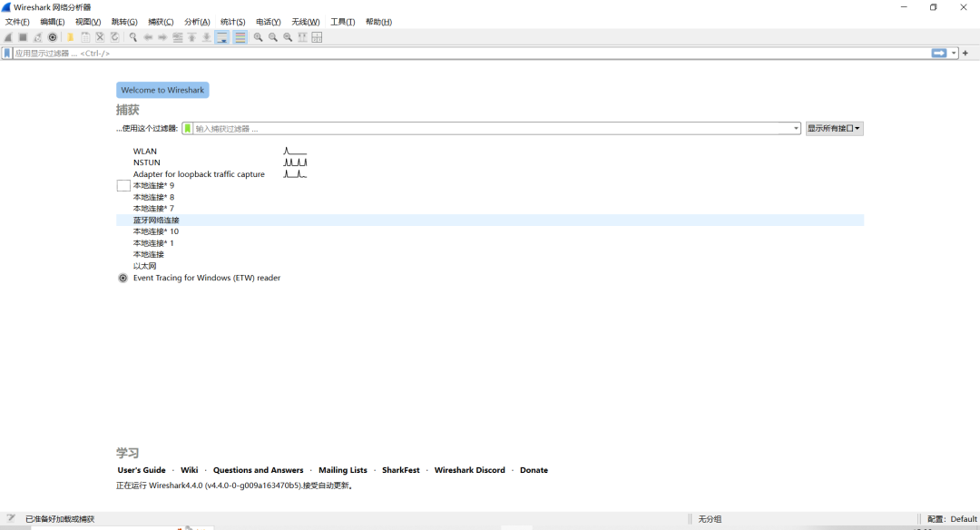The image size is (980, 530).
Task: Add a display filter button with plus
Action: (x=965, y=54)
